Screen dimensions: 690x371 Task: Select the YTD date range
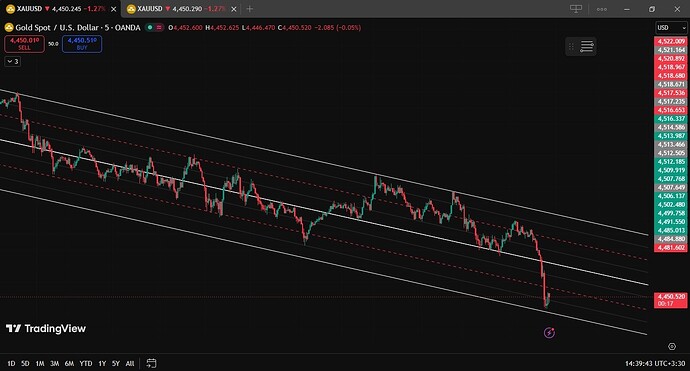coord(86,364)
